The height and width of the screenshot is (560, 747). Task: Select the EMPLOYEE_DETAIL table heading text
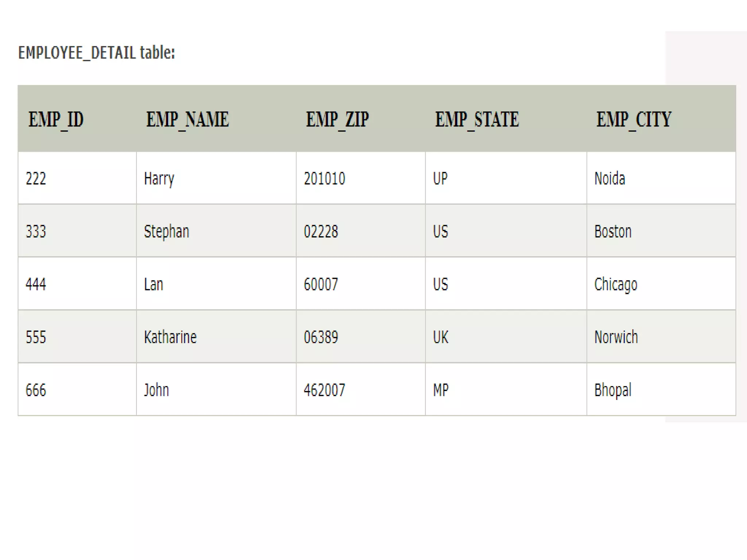97,52
